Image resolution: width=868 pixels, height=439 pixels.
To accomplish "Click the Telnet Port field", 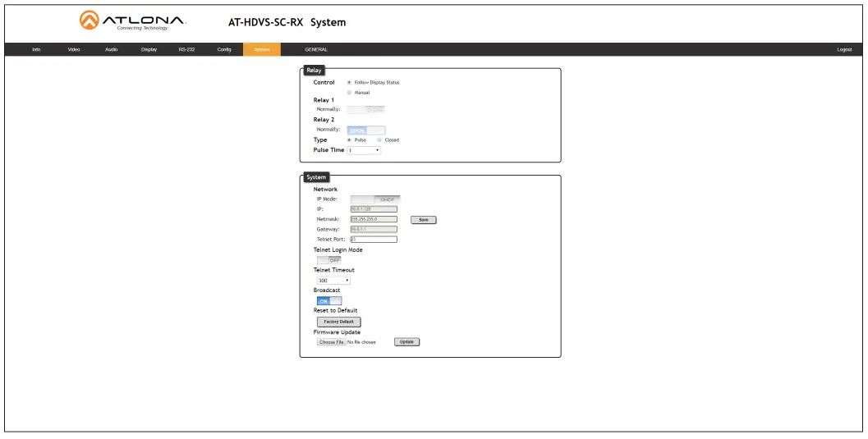I will coord(374,240).
